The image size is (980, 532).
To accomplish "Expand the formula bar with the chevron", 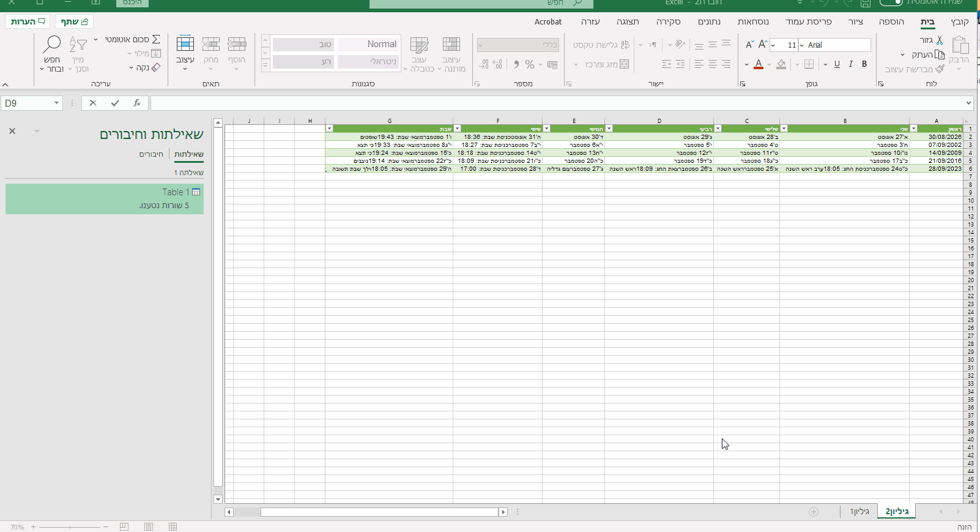I will tap(969, 103).
